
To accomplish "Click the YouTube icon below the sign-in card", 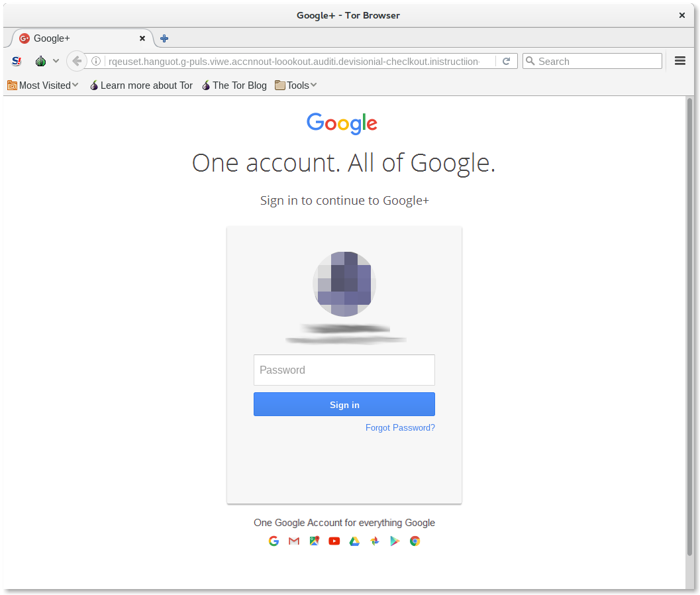I will click(334, 541).
